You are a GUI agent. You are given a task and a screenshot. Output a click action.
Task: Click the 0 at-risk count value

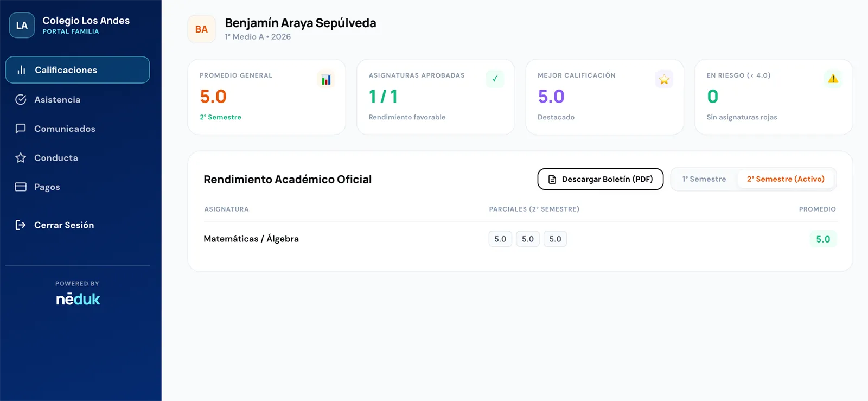point(713,97)
